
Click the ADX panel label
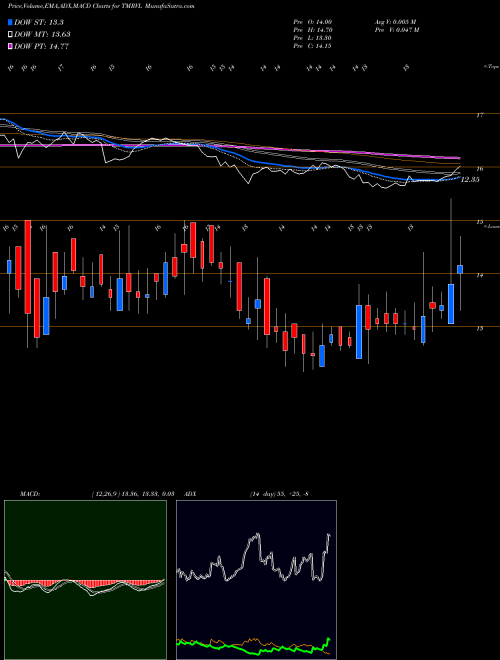point(190,494)
